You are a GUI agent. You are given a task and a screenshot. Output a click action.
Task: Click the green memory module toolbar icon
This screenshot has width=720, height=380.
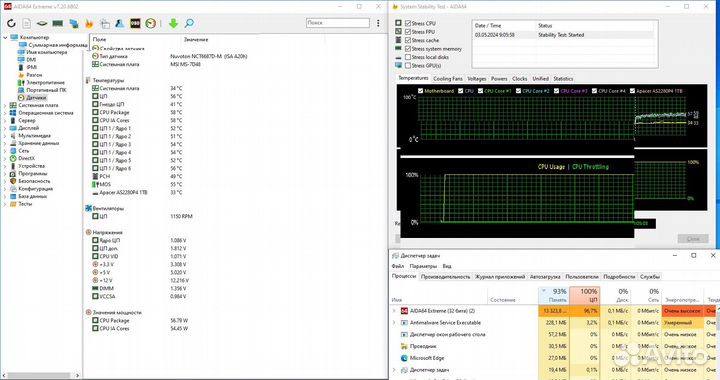(x=57, y=23)
